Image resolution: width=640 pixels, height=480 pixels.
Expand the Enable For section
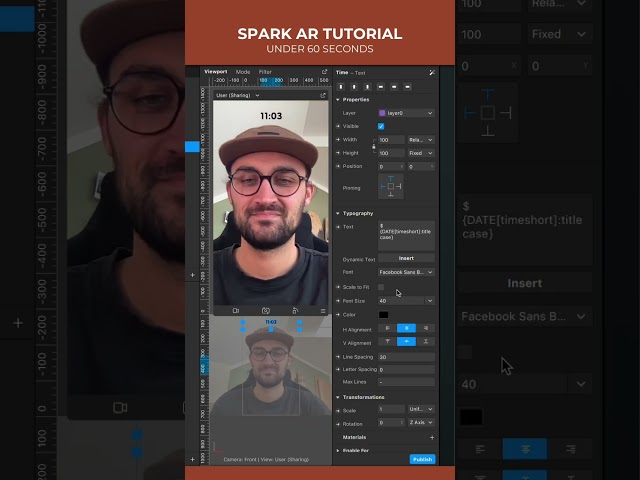[x=338, y=451]
